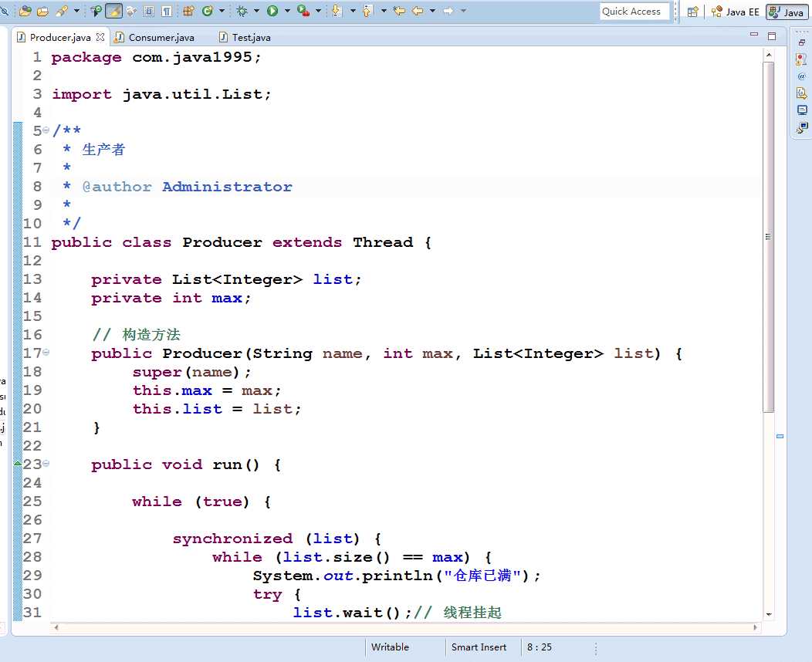The height and width of the screenshot is (662, 812).
Task: Click the vertical scrollbar up arrow
Action: click(769, 54)
